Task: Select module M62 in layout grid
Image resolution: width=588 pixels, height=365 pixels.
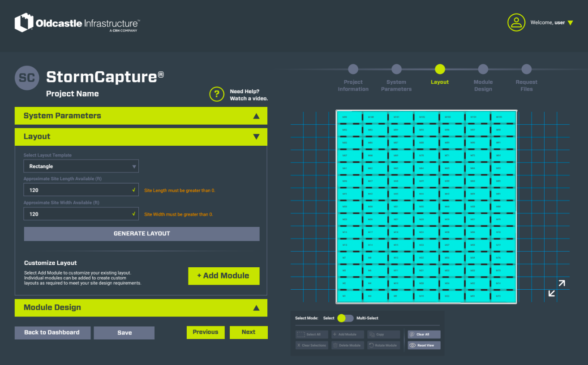Action: (375, 168)
